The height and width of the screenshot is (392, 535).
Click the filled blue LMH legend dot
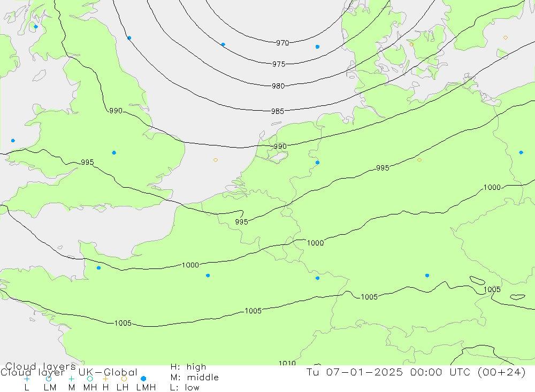(143, 379)
